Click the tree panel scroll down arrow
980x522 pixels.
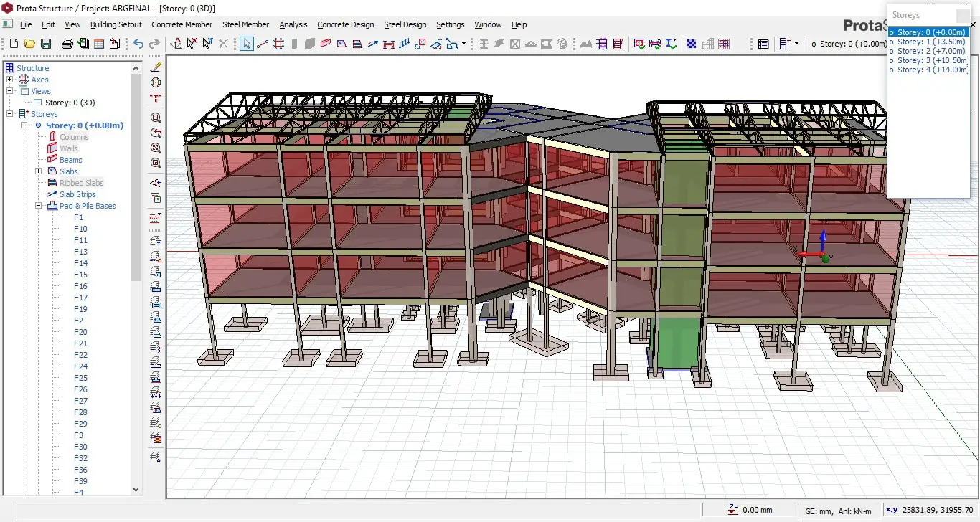(136, 490)
